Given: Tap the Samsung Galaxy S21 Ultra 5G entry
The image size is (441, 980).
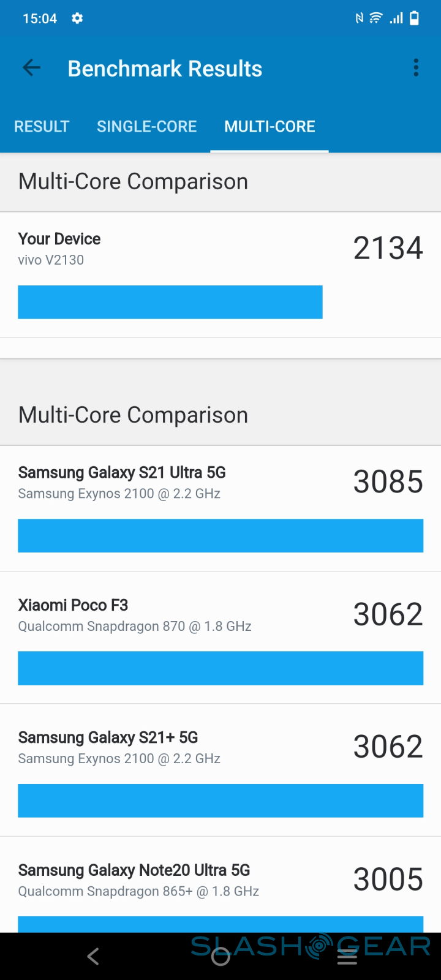Looking at the screenshot, I should [x=221, y=508].
